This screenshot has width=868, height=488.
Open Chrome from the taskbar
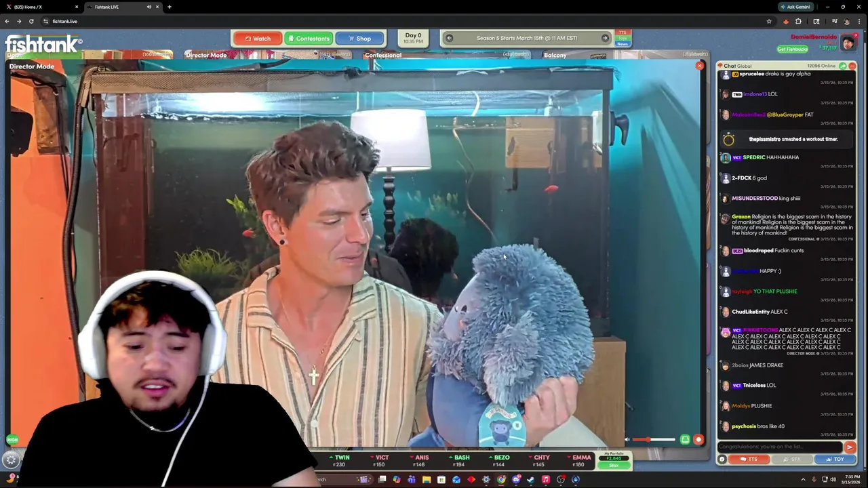501,480
